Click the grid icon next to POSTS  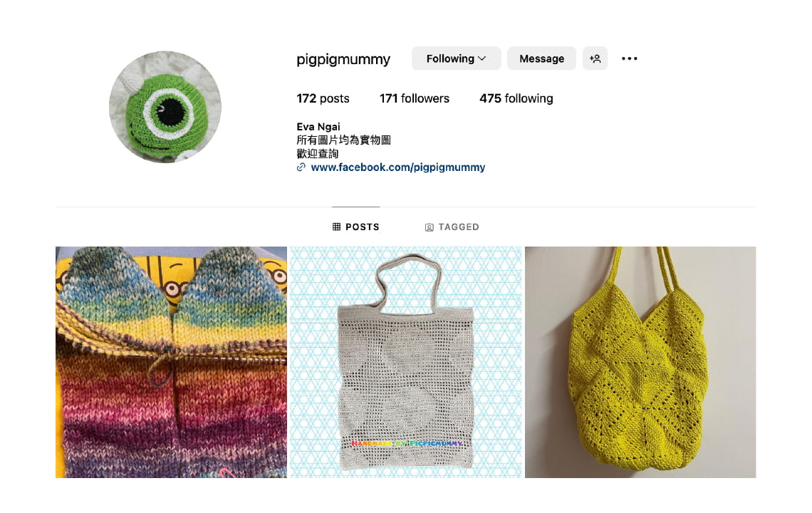[337, 227]
